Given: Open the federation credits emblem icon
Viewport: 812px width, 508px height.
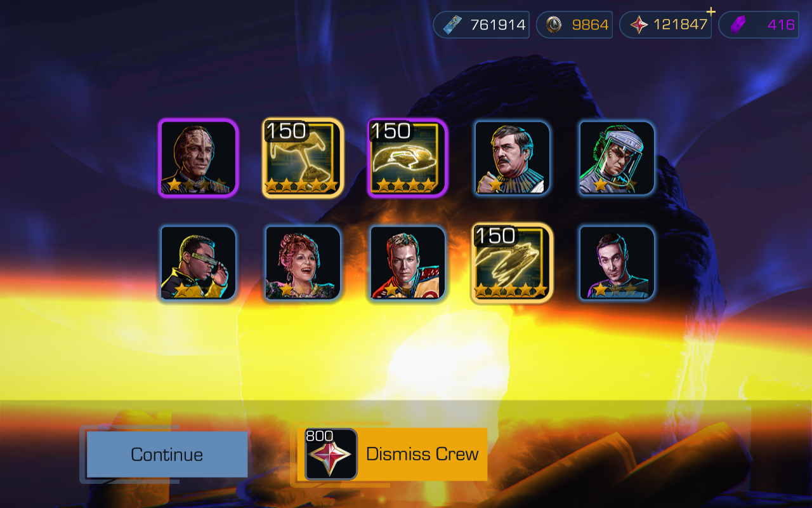Looking at the screenshot, I should (554, 25).
